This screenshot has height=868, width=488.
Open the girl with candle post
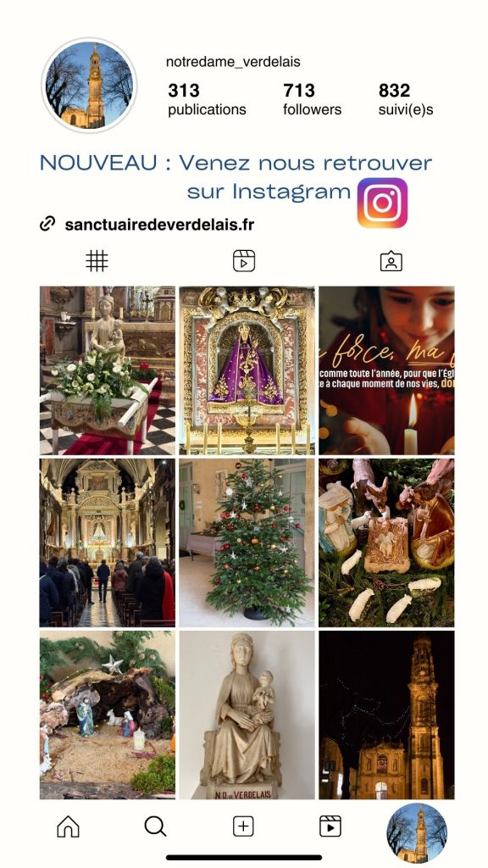coord(386,370)
